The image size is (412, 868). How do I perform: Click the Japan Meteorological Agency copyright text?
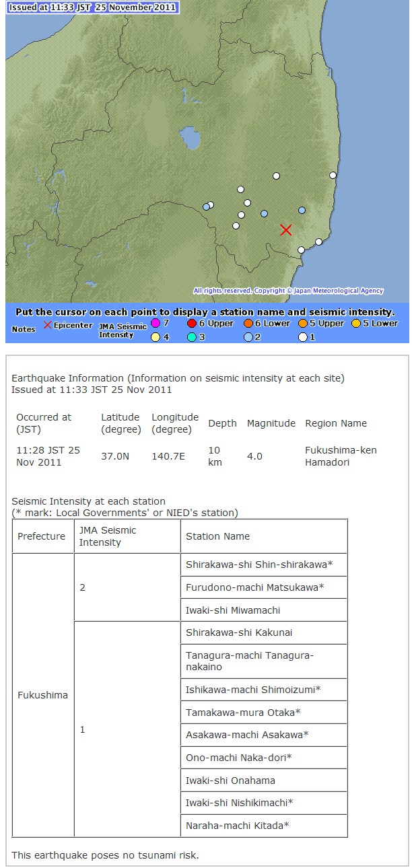pyautogui.click(x=288, y=291)
